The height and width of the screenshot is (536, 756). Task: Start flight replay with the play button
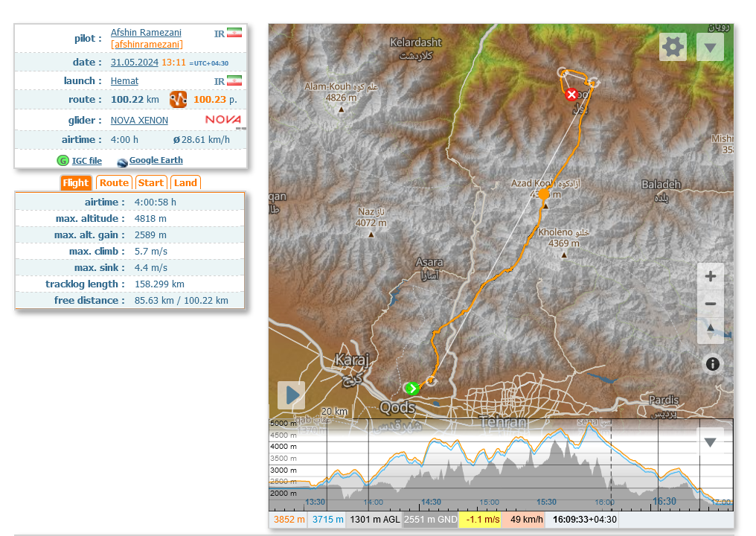coord(291,395)
